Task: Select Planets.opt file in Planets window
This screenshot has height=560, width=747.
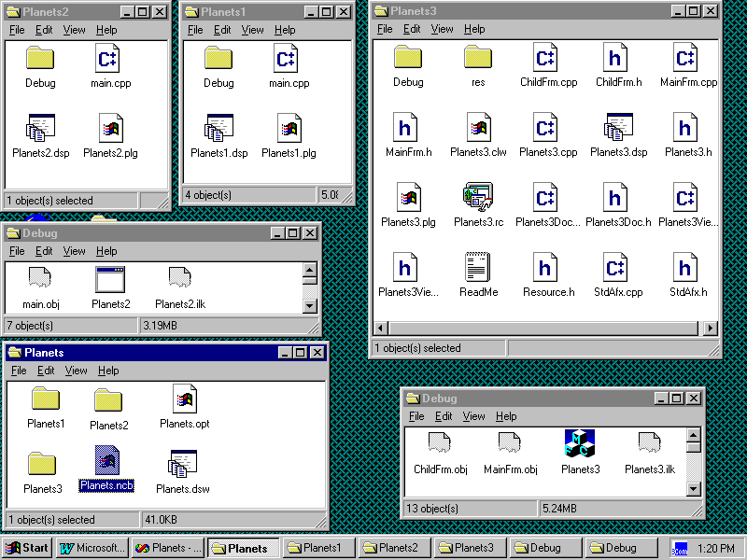Action: click(185, 399)
